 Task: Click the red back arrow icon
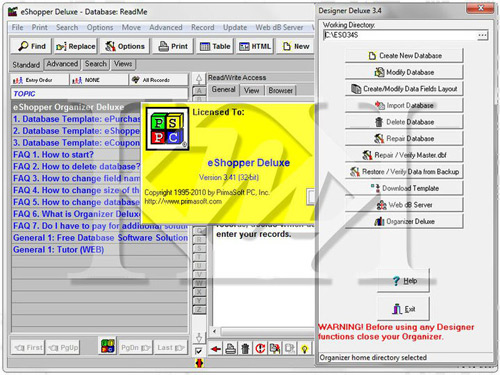coord(216,349)
